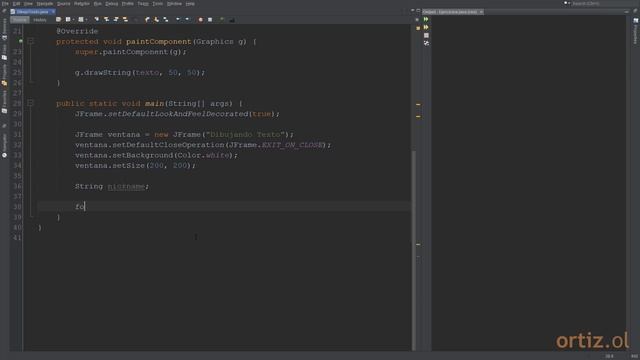This screenshot has width=640, height=360.
Task: Collapse the main method code fold
Action: coord(31,103)
